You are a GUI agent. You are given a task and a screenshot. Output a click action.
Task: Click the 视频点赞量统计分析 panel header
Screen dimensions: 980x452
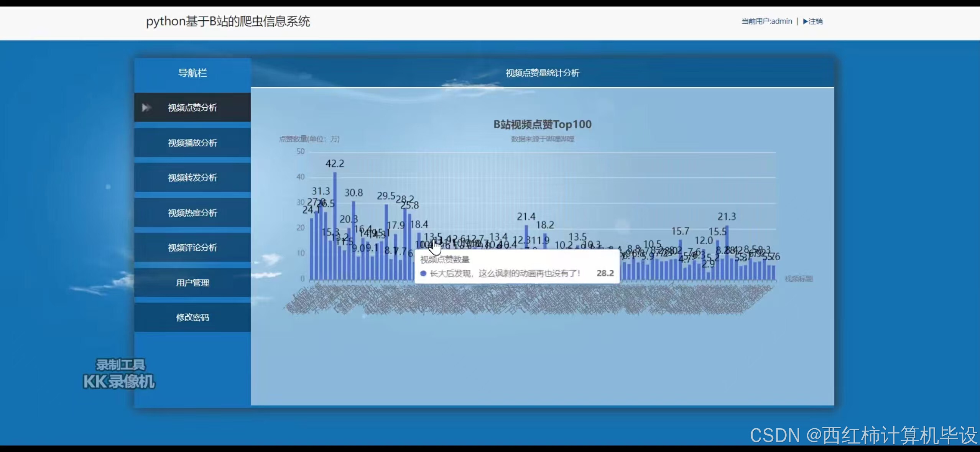point(542,73)
